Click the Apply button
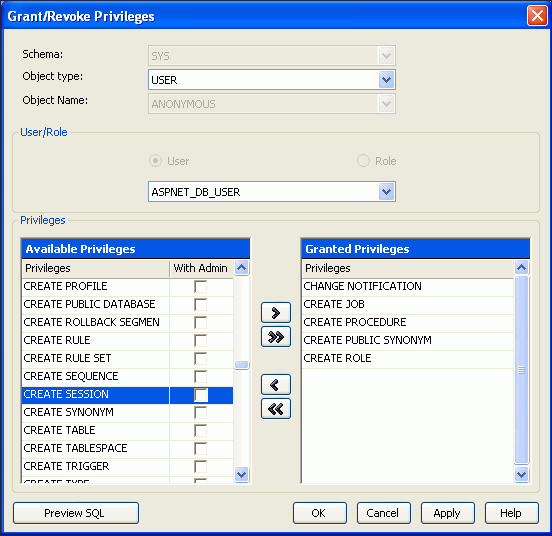The height and width of the screenshot is (536, 552). pos(448,513)
